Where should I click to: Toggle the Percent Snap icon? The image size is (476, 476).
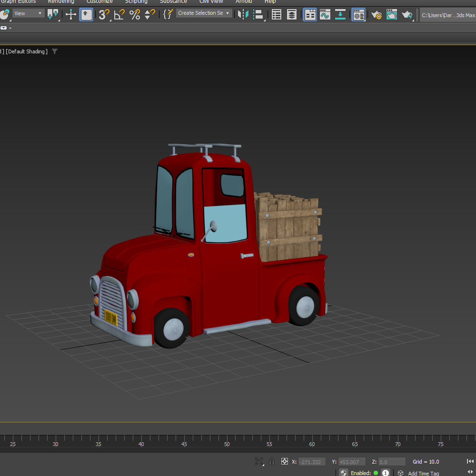pos(135,14)
